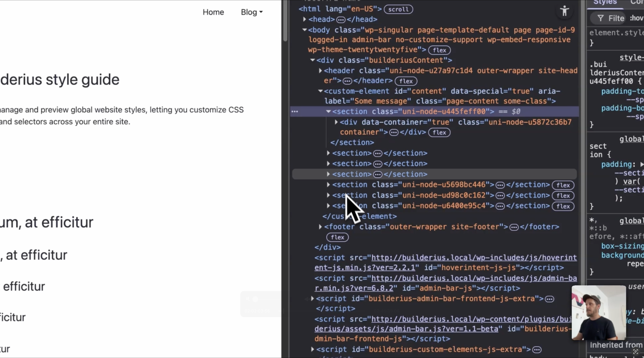Collapse the builderiusContent div
Viewport: 644px width, 358px height.
[312, 60]
